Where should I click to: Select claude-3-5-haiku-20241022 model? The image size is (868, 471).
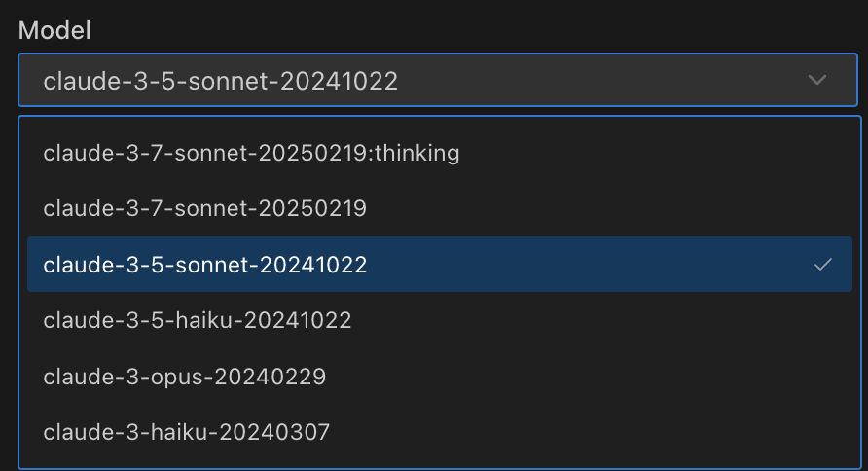[x=198, y=320]
